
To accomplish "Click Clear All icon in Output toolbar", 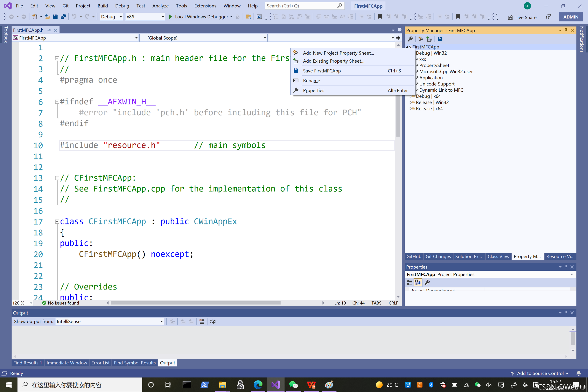I will [202, 321].
